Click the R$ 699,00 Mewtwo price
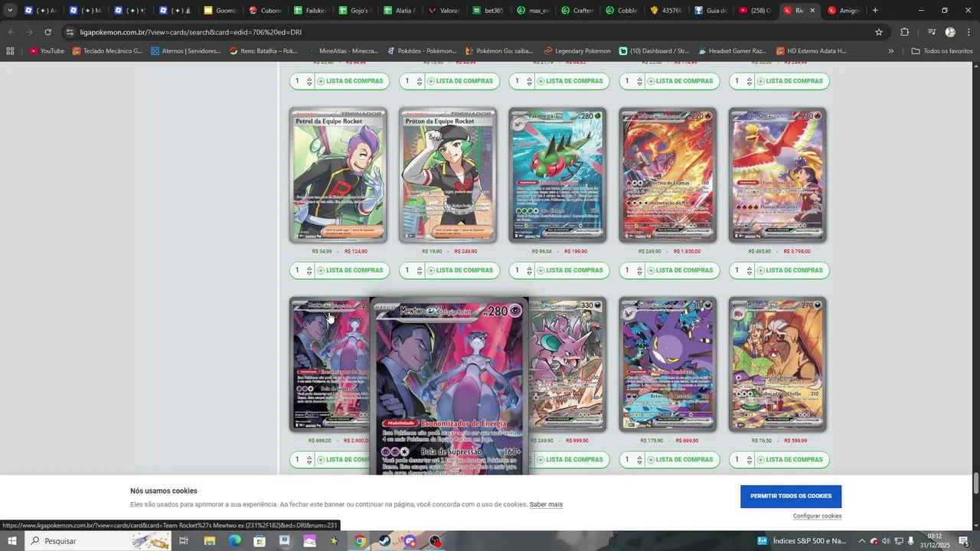 pos(320,441)
